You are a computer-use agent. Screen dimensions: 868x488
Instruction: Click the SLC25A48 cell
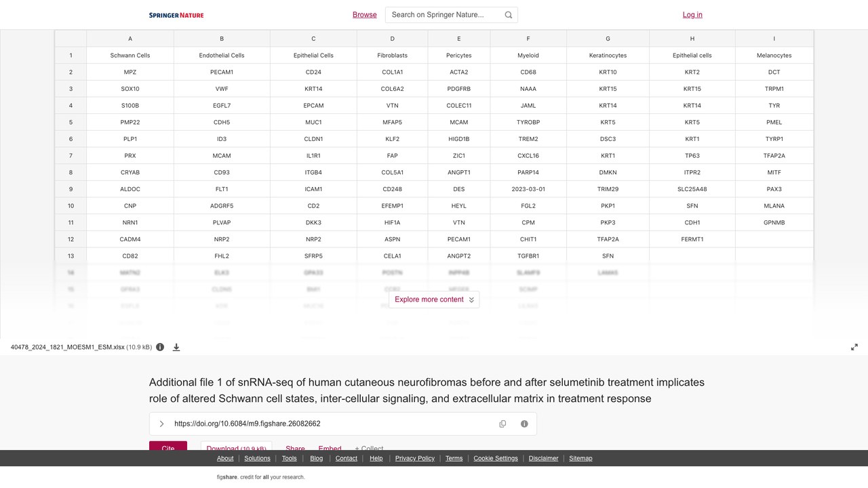[x=692, y=189]
